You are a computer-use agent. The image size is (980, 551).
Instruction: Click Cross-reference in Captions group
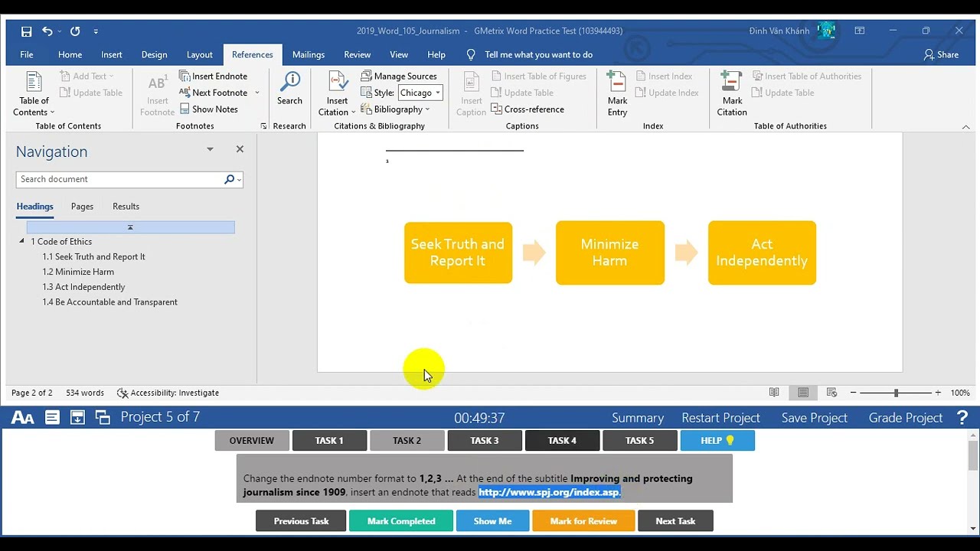(528, 109)
